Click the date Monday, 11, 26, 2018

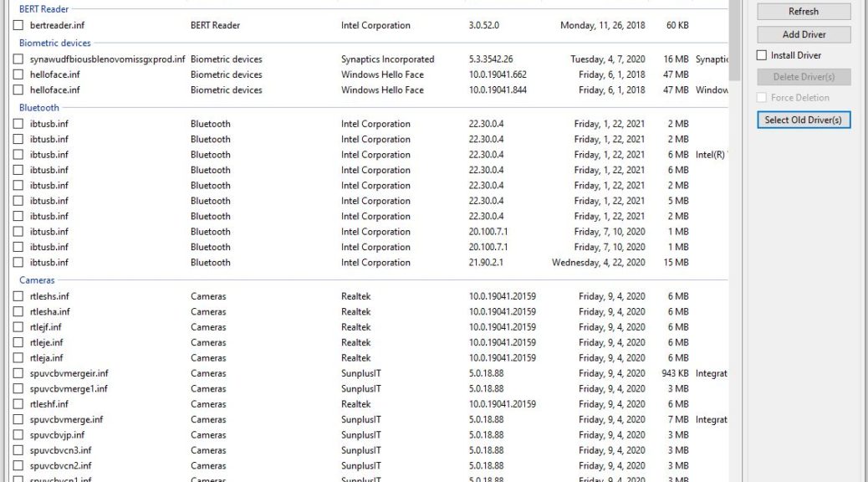602,25
